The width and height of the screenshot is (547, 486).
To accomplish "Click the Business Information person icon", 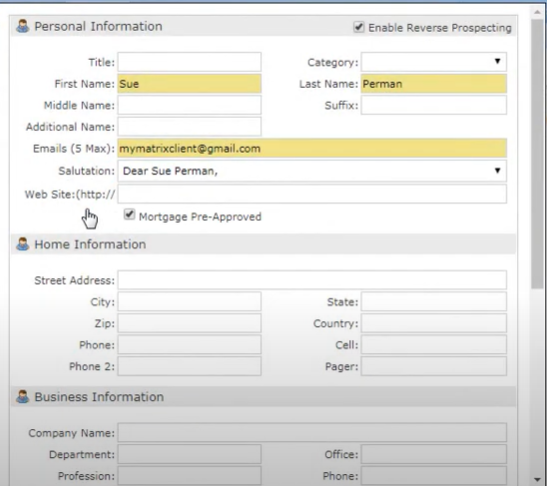I will (x=23, y=397).
